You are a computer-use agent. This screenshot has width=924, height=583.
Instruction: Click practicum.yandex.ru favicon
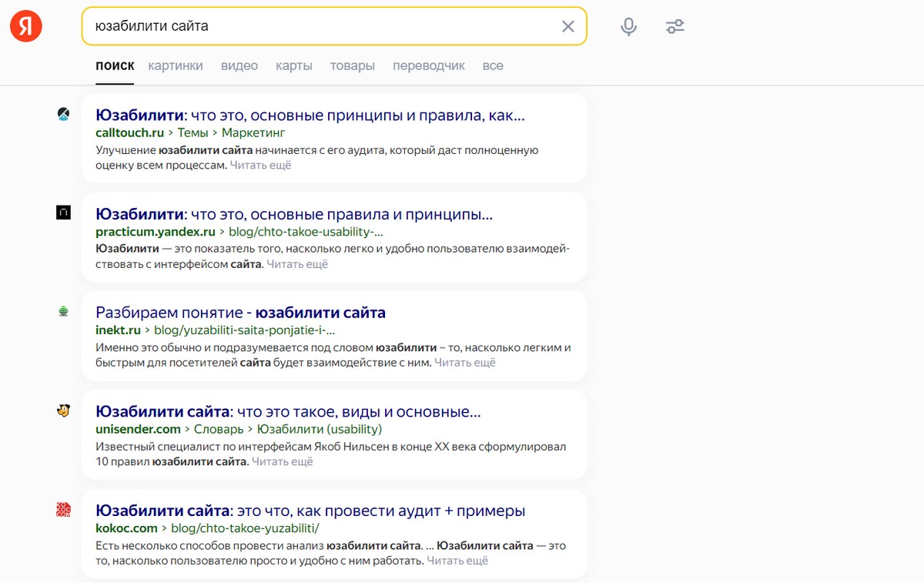(x=63, y=213)
